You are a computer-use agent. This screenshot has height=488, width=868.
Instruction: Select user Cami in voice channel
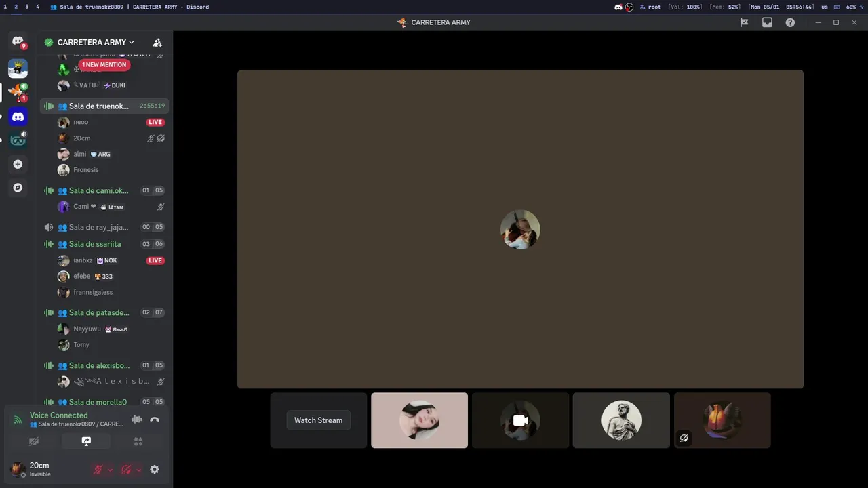click(111, 207)
